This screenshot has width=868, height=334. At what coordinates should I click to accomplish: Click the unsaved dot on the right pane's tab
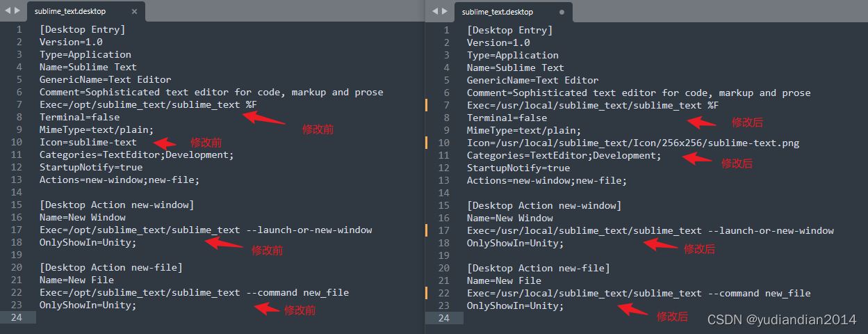coord(562,12)
